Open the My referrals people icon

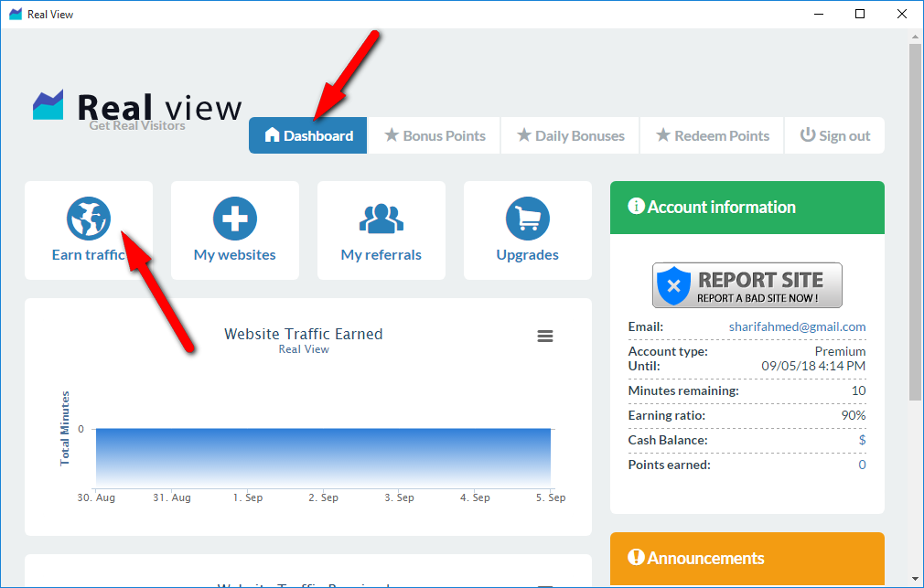pos(381,219)
